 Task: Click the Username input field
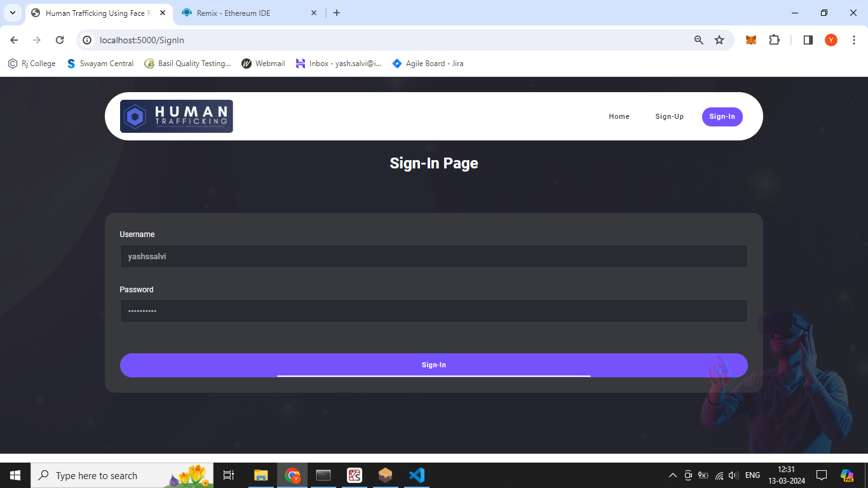(x=433, y=257)
